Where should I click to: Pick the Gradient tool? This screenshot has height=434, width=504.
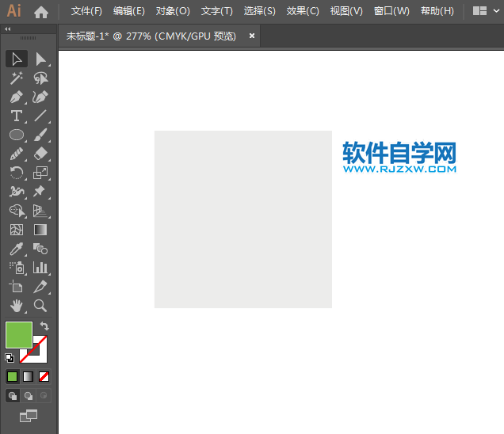click(40, 230)
